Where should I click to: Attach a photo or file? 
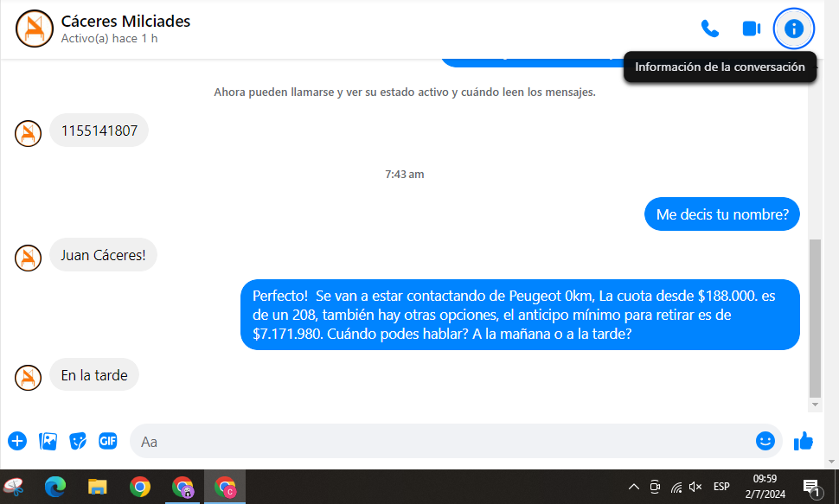[x=48, y=442]
